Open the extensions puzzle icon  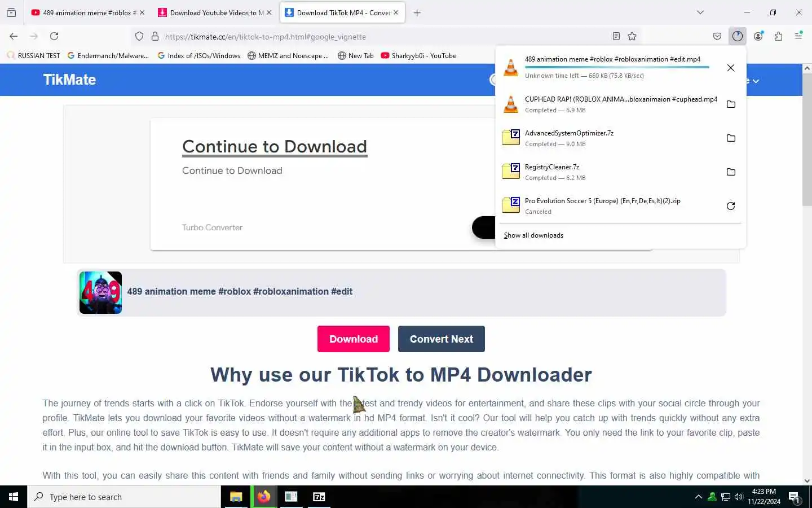pos(778,36)
